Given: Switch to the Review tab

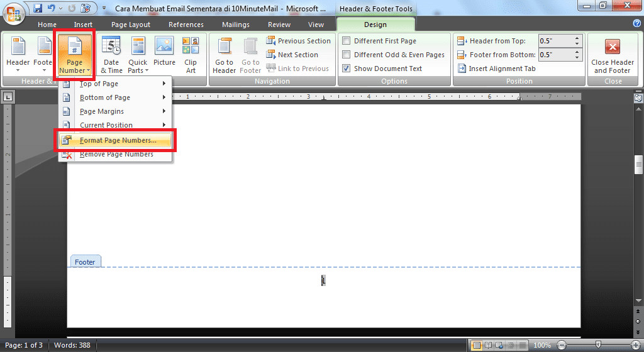Looking at the screenshot, I should 279,25.
